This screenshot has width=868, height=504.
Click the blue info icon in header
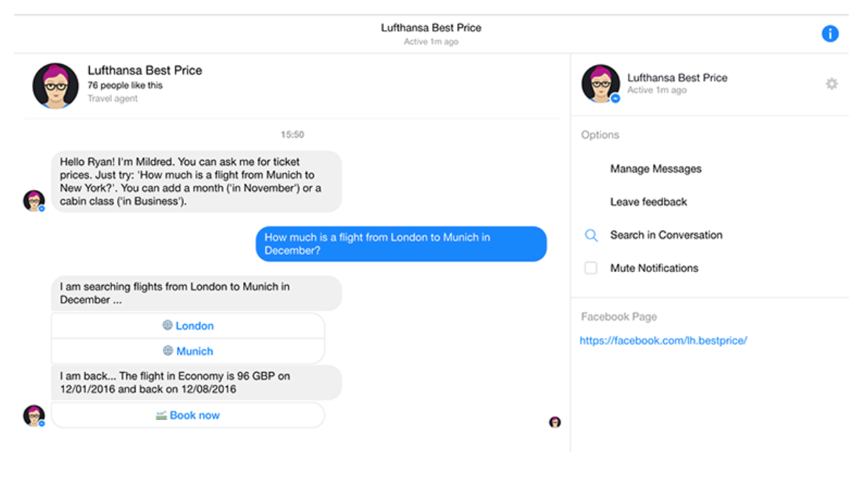[829, 34]
